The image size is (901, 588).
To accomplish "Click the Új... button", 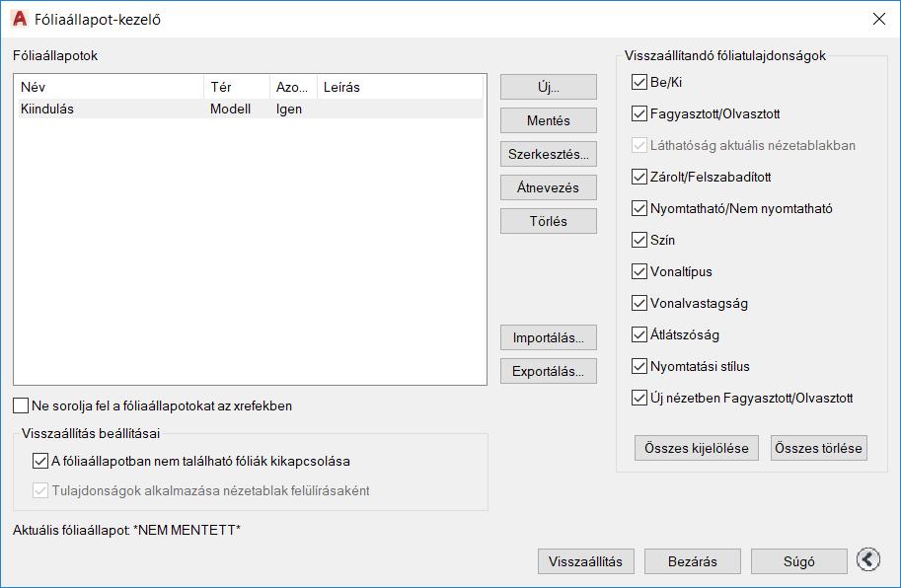I will [x=548, y=87].
